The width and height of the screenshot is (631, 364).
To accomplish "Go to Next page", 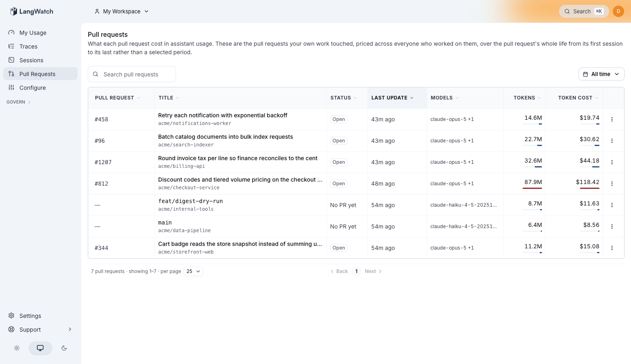I will click(373, 271).
